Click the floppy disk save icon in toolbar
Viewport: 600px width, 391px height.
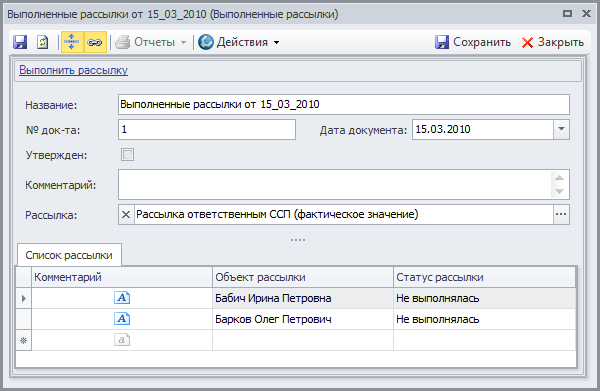pyautogui.click(x=20, y=42)
